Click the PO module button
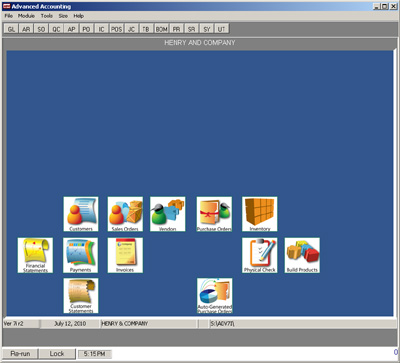The height and width of the screenshot is (363, 400). pyautogui.click(x=86, y=29)
